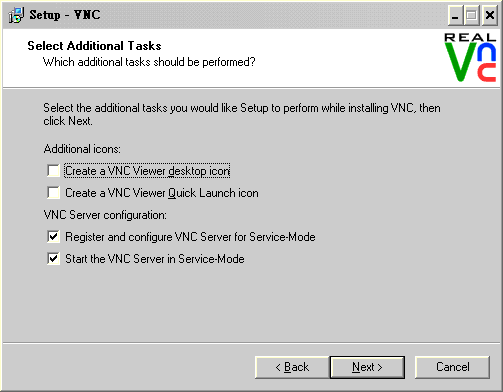
Task: Click the 'VNC Server configuration:' group label
Action: click(x=105, y=215)
